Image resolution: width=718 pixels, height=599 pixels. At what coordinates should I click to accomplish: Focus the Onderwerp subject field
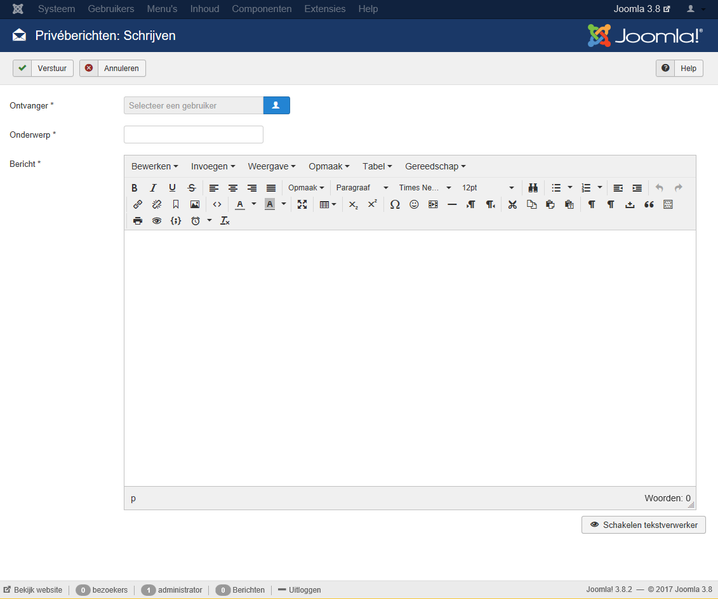tap(194, 135)
